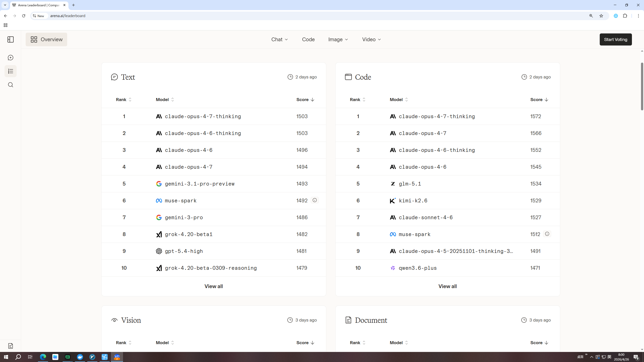Click the page vertical scrollbar thumb
Screen dimensions: 644x362
[x=642, y=86]
